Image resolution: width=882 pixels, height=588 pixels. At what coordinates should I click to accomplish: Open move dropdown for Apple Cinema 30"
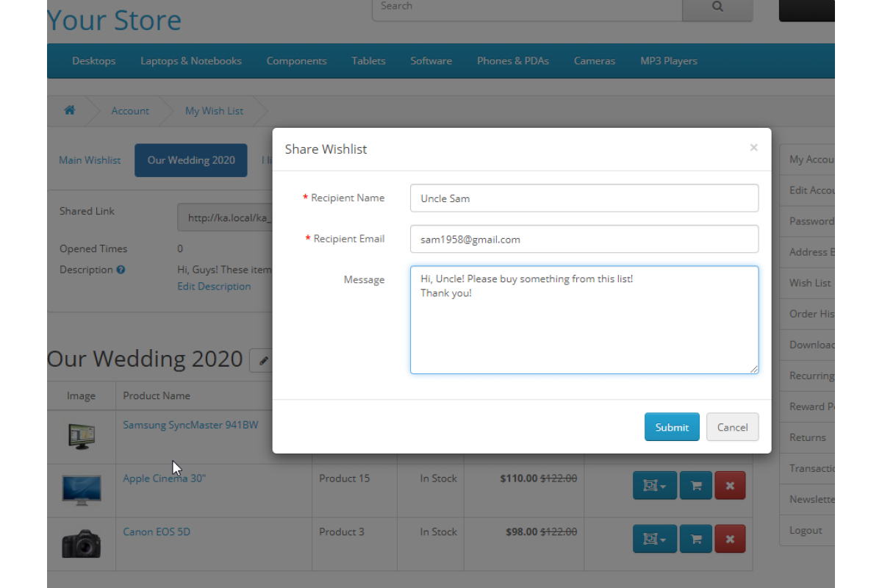654,486
